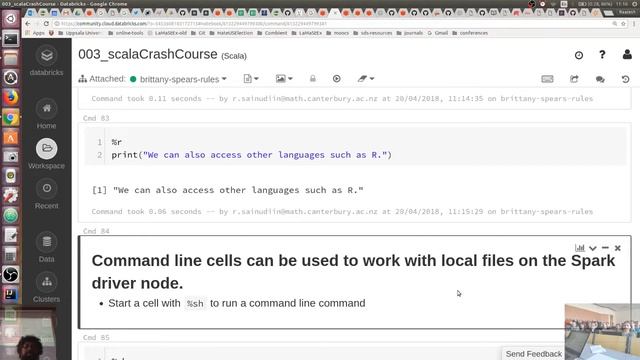Open the Data section in the sidebar

pyautogui.click(x=47, y=247)
